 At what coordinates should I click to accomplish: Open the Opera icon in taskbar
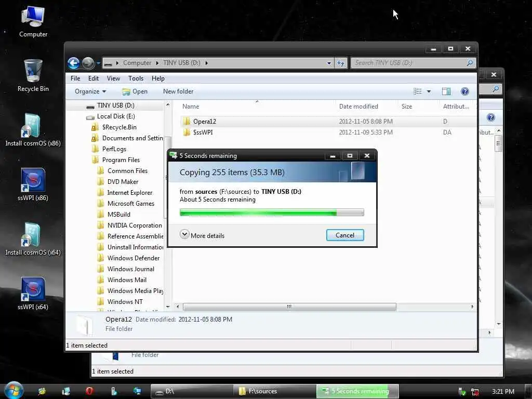click(x=89, y=391)
